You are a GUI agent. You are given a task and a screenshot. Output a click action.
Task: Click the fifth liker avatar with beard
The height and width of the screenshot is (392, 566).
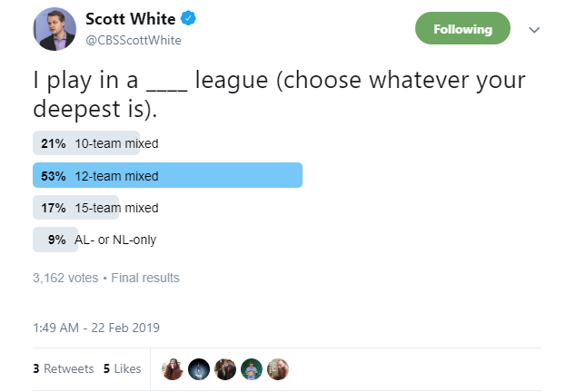click(x=278, y=369)
